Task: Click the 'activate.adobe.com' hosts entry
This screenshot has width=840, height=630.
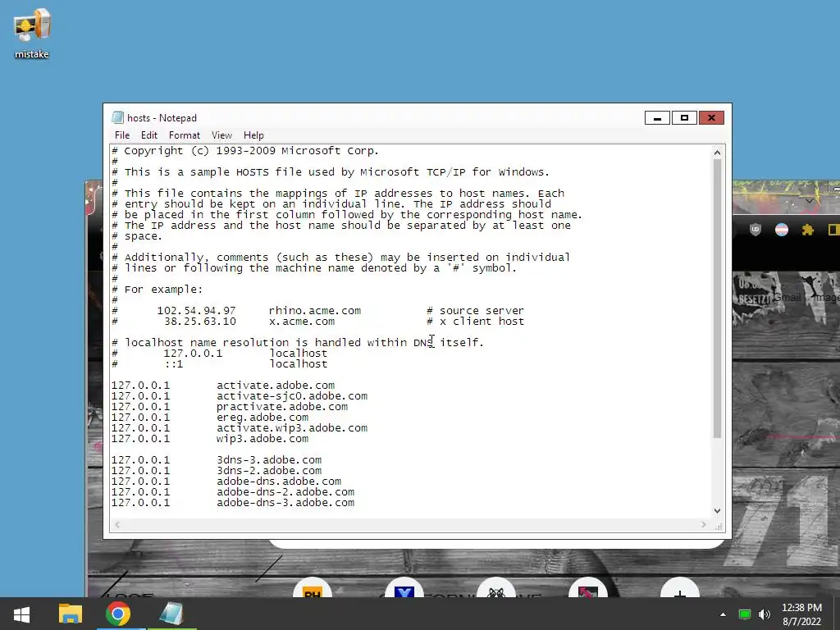Action: tap(276, 386)
